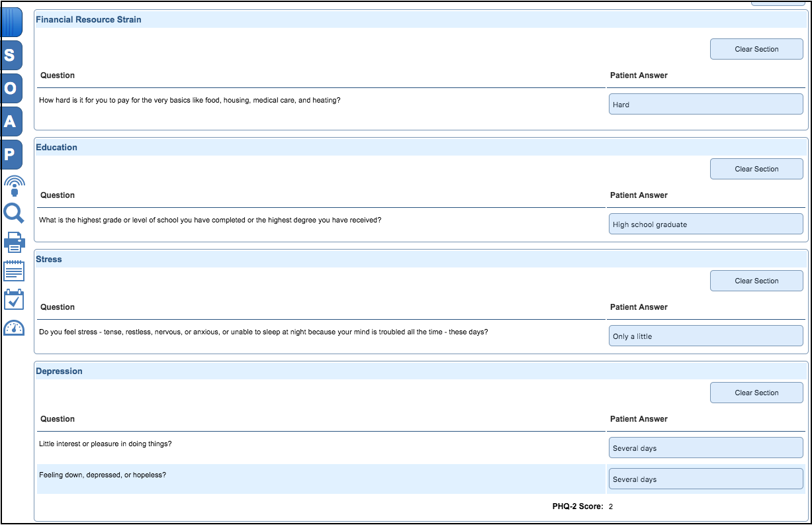
Task: Change the 'Feeling down, depressed' answer
Action: pos(705,479)
